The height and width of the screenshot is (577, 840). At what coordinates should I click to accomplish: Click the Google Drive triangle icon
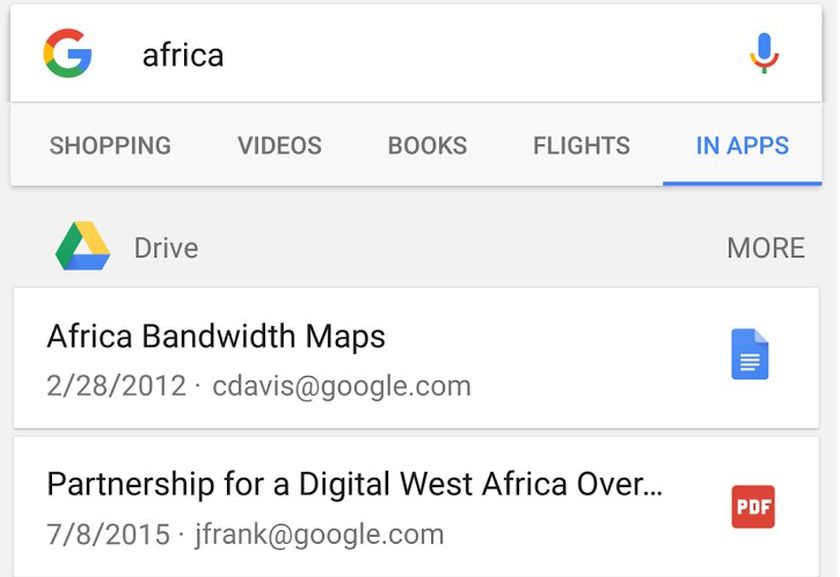click(82, 247)
